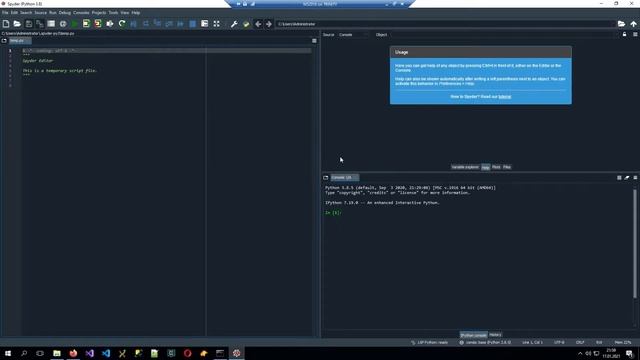This screenshot has height=360, width=640.
Task: Open the Windows Start menu
Action: tap(8, 353)
